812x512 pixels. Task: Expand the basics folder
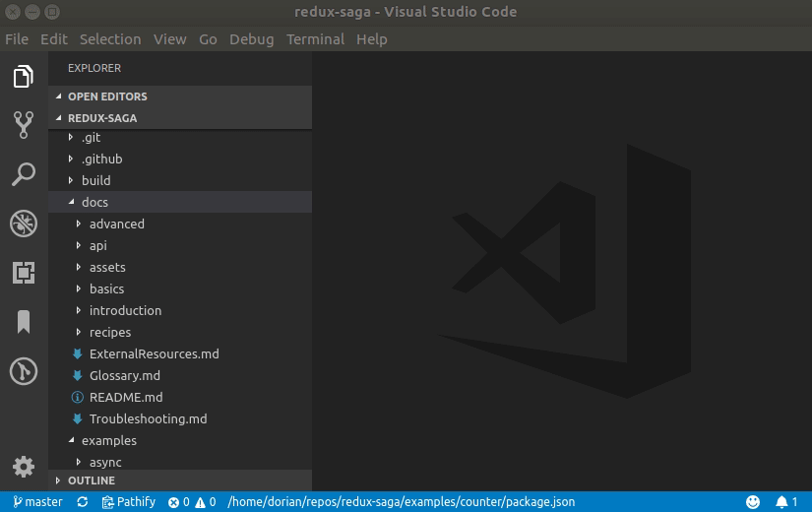tap(180, 289)
